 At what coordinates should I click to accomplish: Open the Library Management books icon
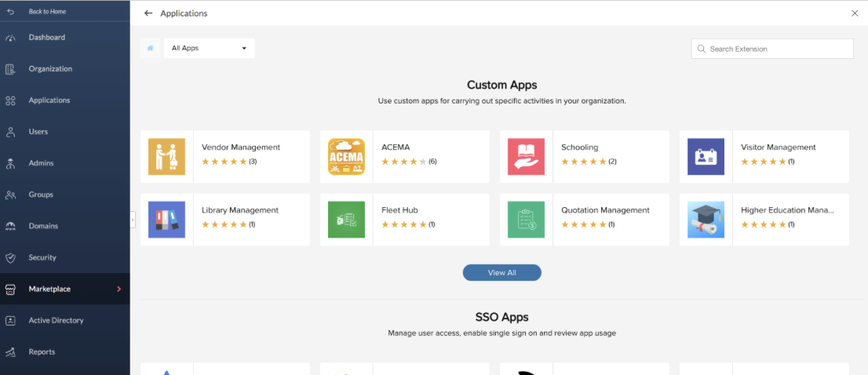pyautogui.click(x=166, y=220)
